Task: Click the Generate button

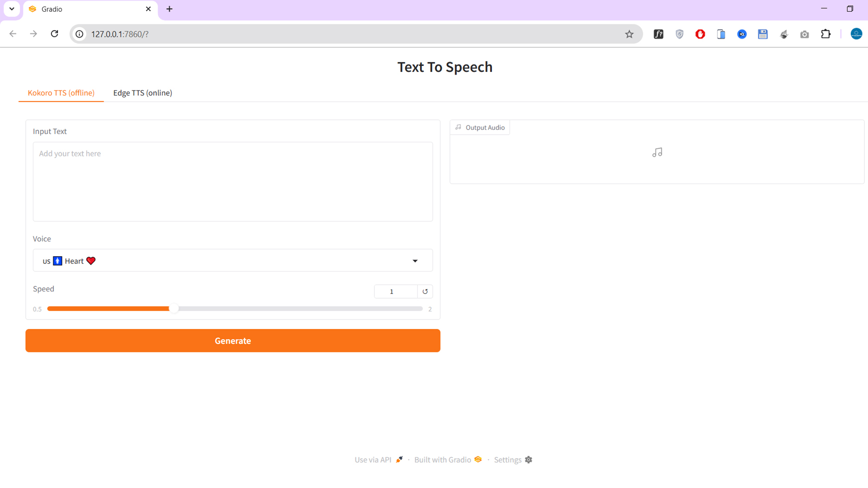Action: [x=232, y=341]
